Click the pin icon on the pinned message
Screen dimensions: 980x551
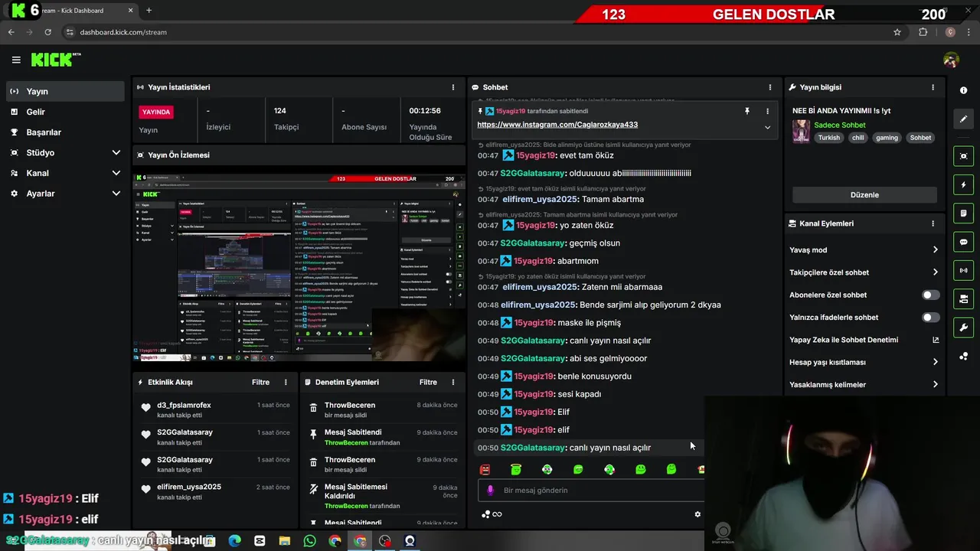[747, 111]
